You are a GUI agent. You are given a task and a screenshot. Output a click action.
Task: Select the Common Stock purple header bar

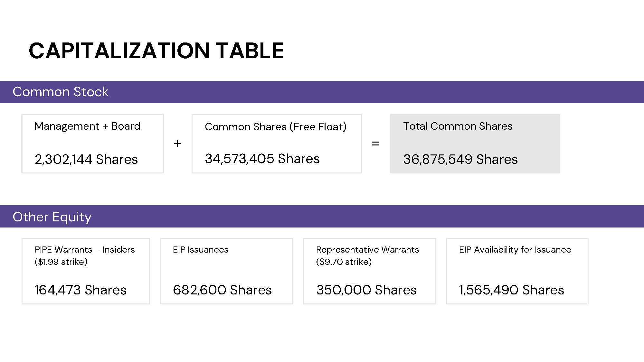[x=322, y=92]
